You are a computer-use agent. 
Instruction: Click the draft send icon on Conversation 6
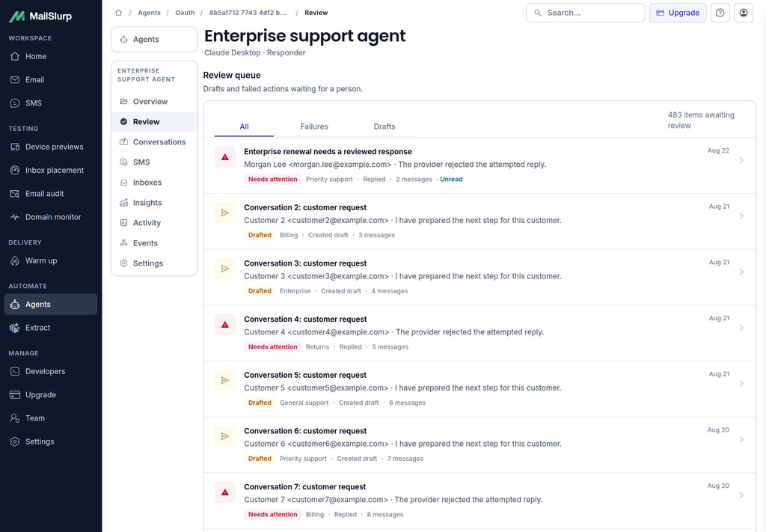224,436
